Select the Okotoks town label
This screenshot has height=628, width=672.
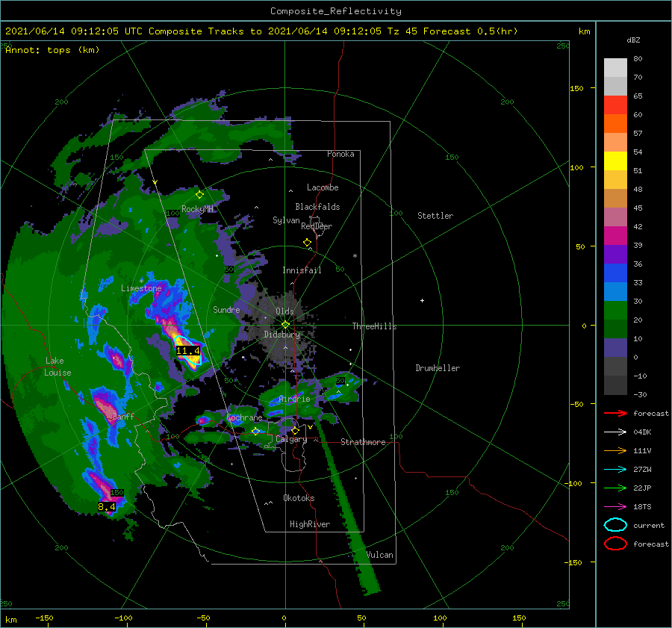click(299, 497)
